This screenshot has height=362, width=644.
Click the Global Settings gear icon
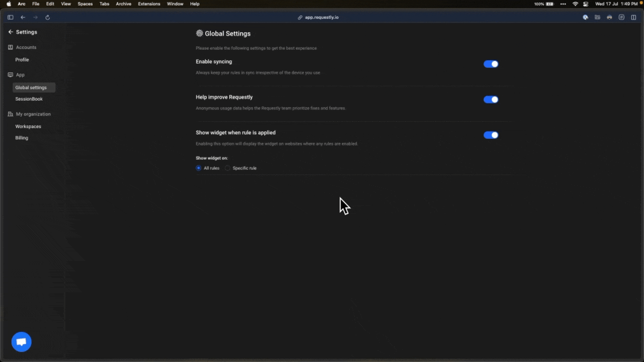(x=199, y=33)
